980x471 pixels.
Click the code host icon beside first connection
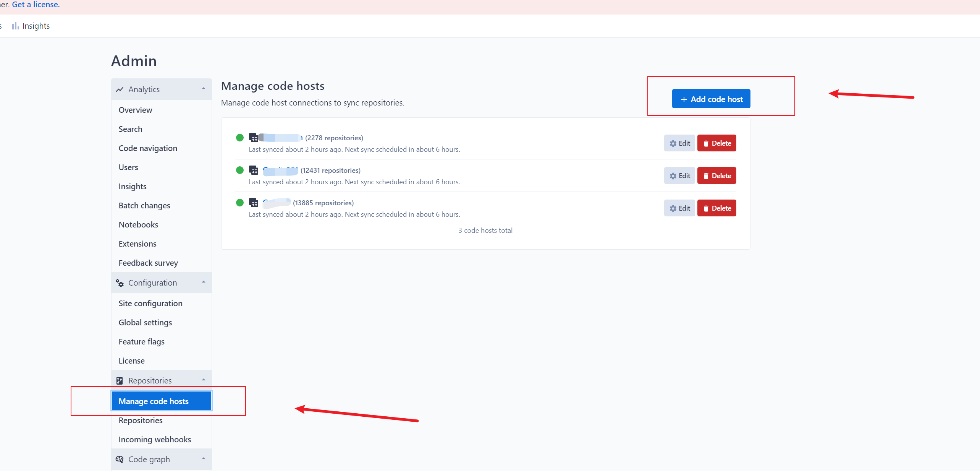(254, 138)
